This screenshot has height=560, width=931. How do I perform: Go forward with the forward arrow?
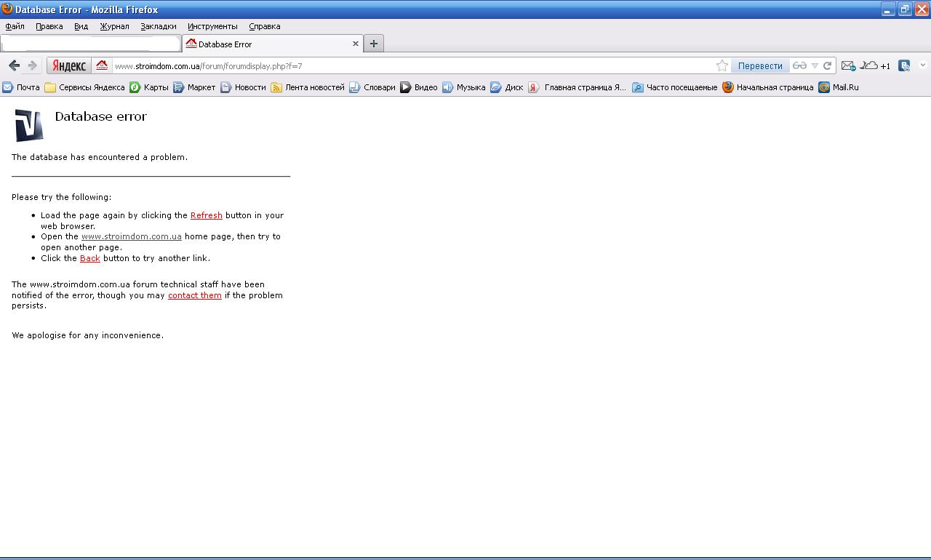pyautogui.click(x=32, y=65)
